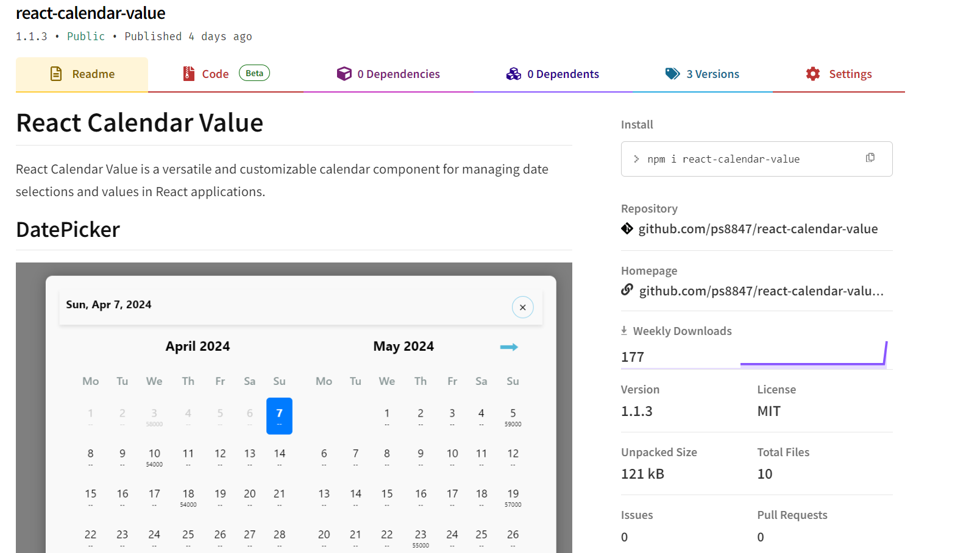The width and height of the screenshot is (980, 553).
Task: Open the 0 Dependencies tab
Action: click(388, 74)
